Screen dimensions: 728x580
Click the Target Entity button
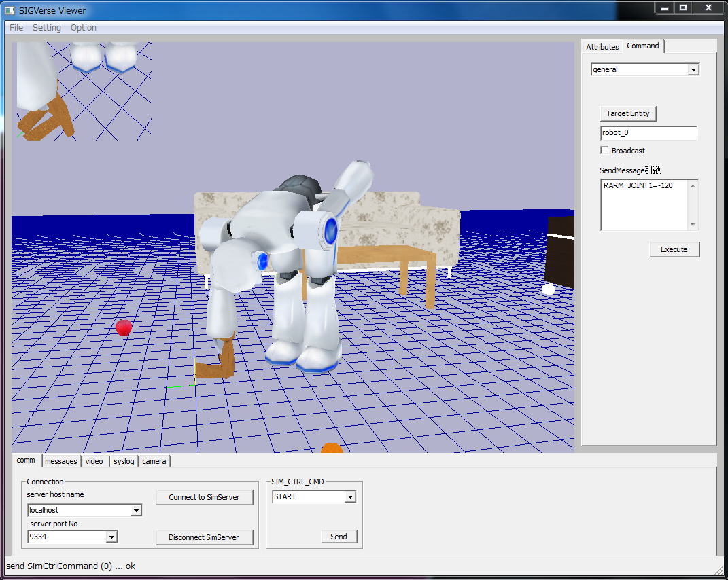click(x=628, y=113)
